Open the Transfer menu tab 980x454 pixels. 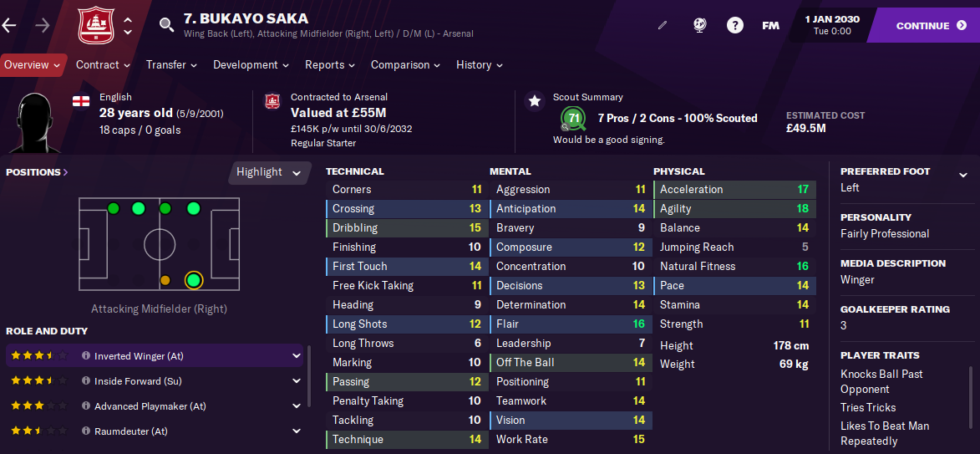point(171,65)
